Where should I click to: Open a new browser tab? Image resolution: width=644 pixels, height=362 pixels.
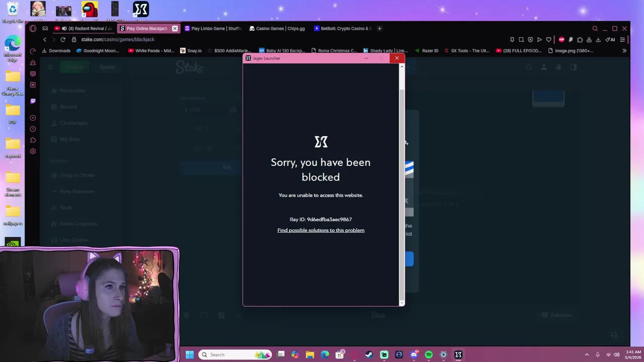(380, 29)
